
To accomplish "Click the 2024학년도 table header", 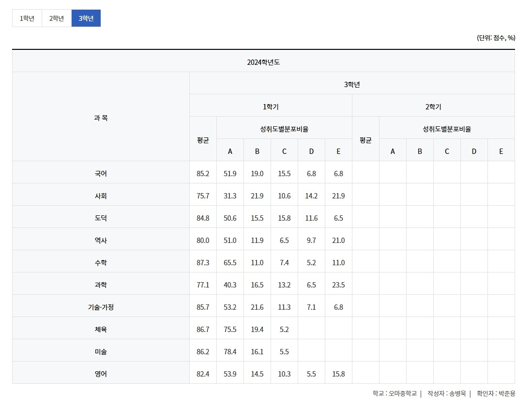I will pos(263,62).
